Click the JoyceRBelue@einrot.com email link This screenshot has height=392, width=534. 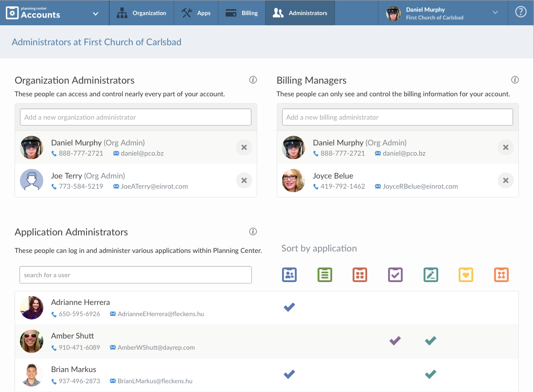click(420, 186)
